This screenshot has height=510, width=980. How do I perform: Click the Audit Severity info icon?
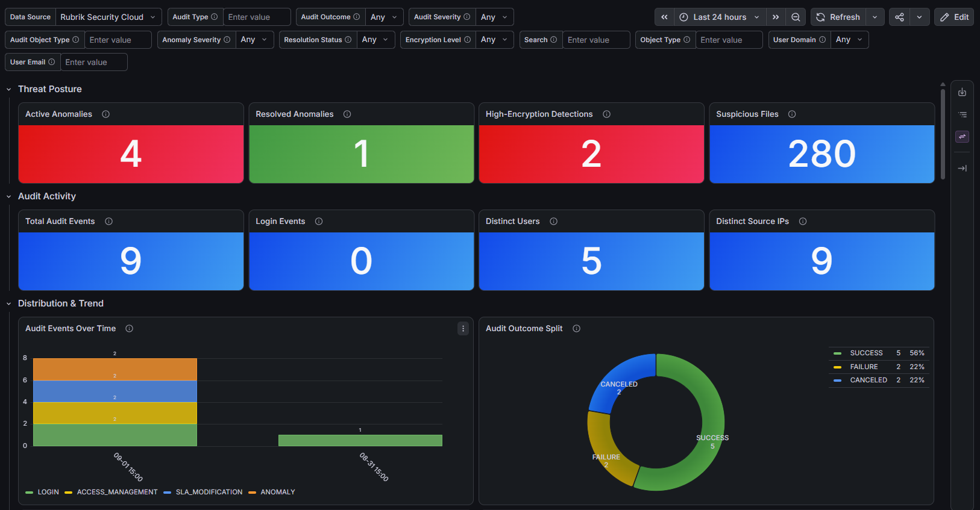tap(466, 17)
